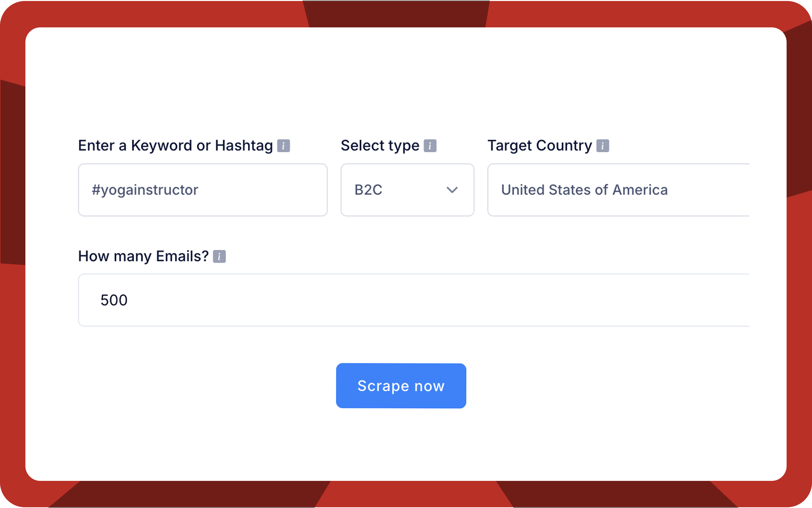Viewport: 812px width, 508px height.
Task: Show the Target Country info icon help
Action: click(x=603, y=146)
